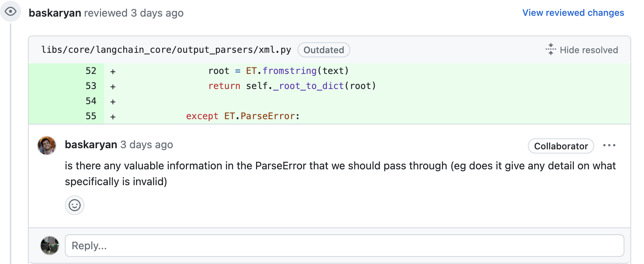Screen dimensions: 644x264
Task: Collapse thread with Hide resolved
Action: pos(581,50)
